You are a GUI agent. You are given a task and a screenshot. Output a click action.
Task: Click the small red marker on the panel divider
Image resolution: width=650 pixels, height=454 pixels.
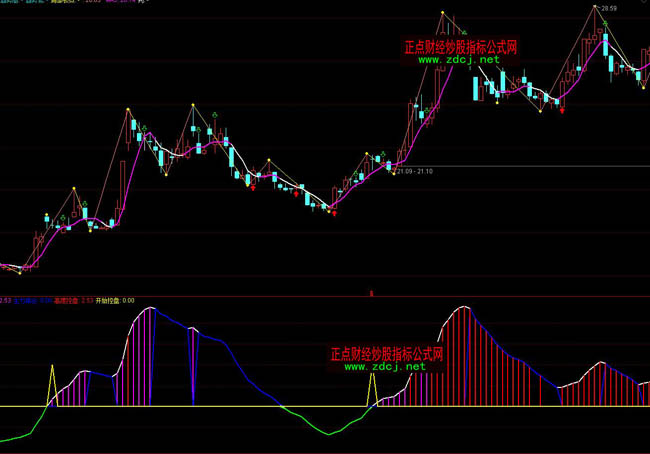pyautogui.click(x=371, y=294)
